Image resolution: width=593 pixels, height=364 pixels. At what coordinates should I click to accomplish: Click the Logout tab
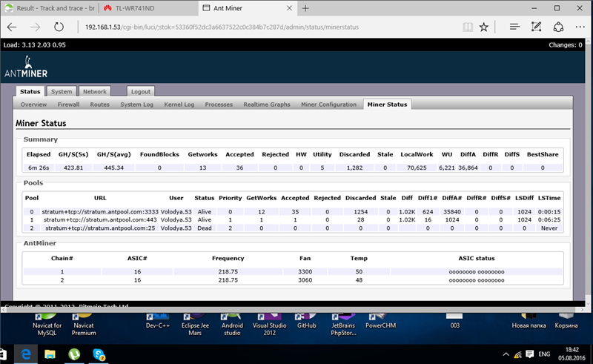[139, 92]
